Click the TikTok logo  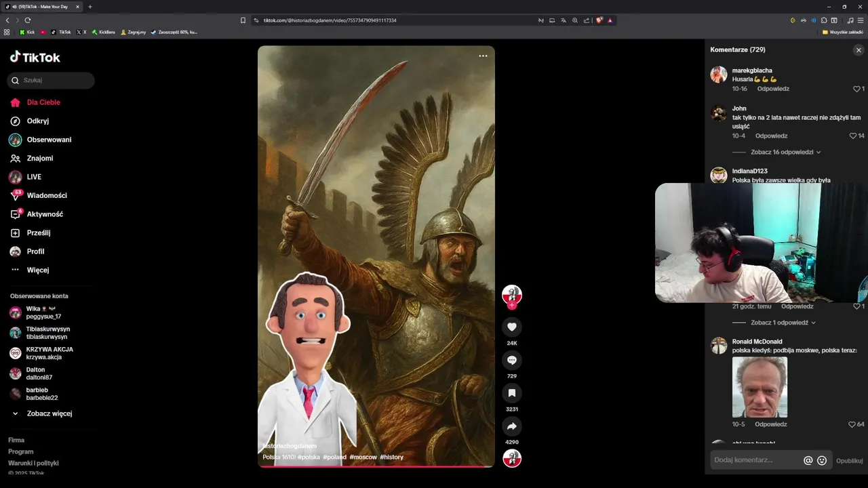tap(35, 58)
